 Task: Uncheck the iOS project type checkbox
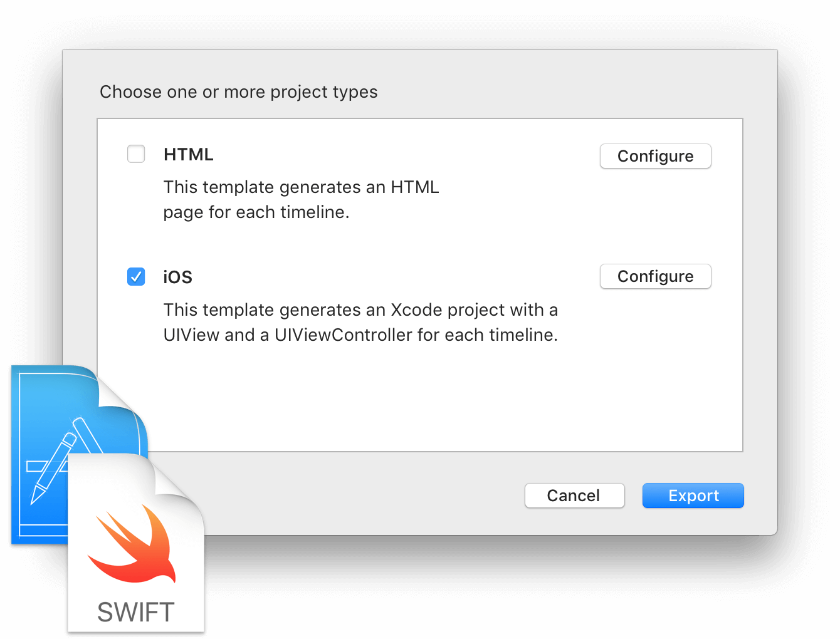pyautogui.click(x=136, y=276)
